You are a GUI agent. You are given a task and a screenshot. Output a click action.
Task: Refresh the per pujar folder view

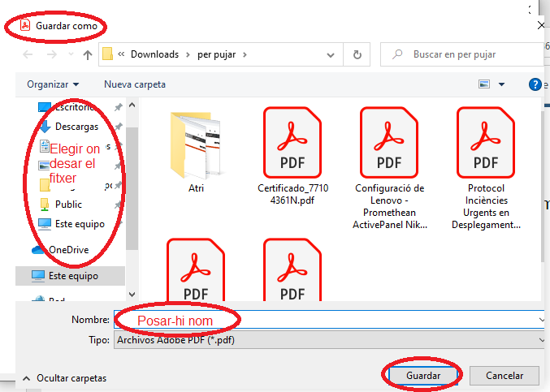pyautogui.click(x=357, y=54)
